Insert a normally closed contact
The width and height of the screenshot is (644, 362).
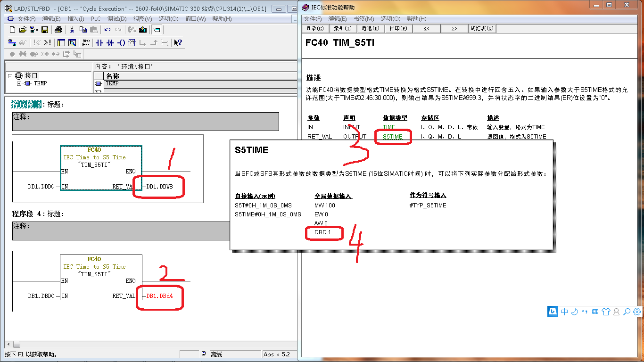110,42
